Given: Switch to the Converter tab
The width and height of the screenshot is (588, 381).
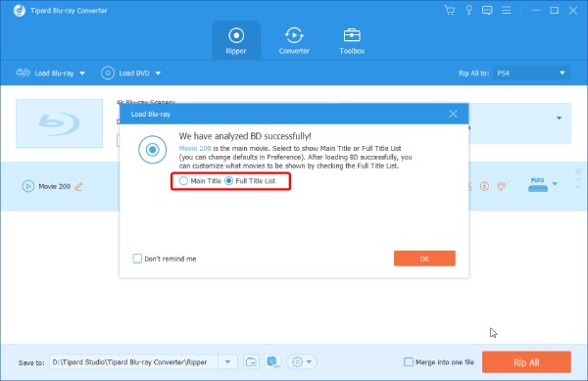Looking at the screenshot, I should click(x=294, y=40).
